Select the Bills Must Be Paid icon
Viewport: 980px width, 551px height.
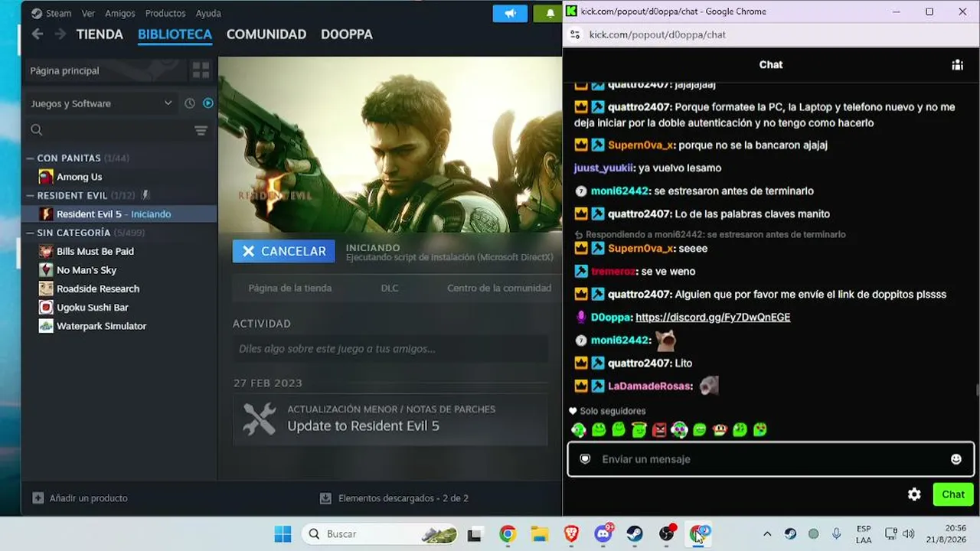click(46, 251)
